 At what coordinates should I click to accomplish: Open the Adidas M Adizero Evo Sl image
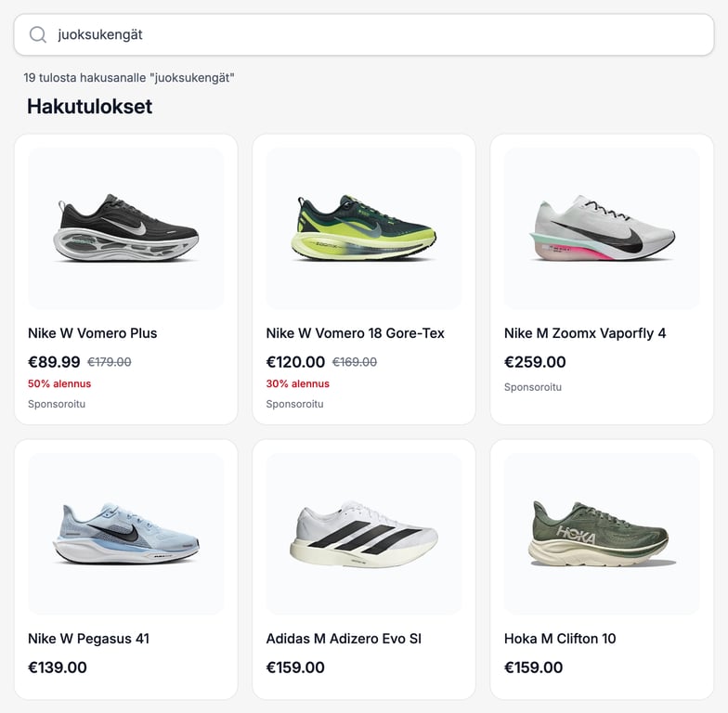pos(364,534)
